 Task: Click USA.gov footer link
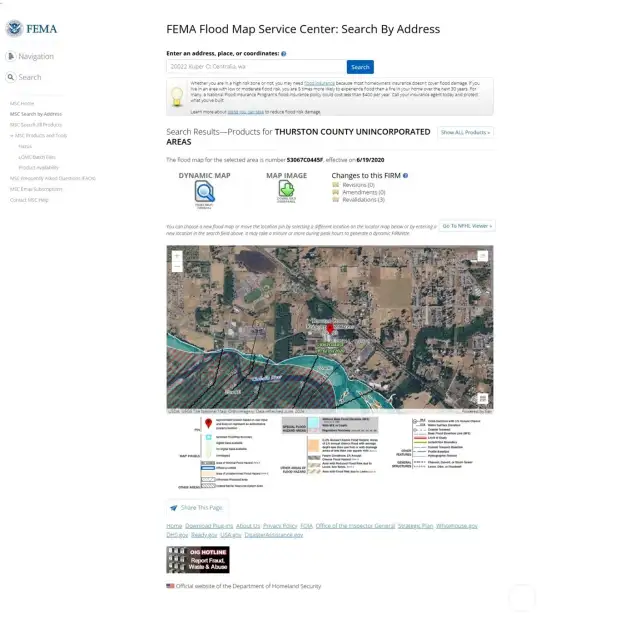pyautogui.click(x=231, y=535)
